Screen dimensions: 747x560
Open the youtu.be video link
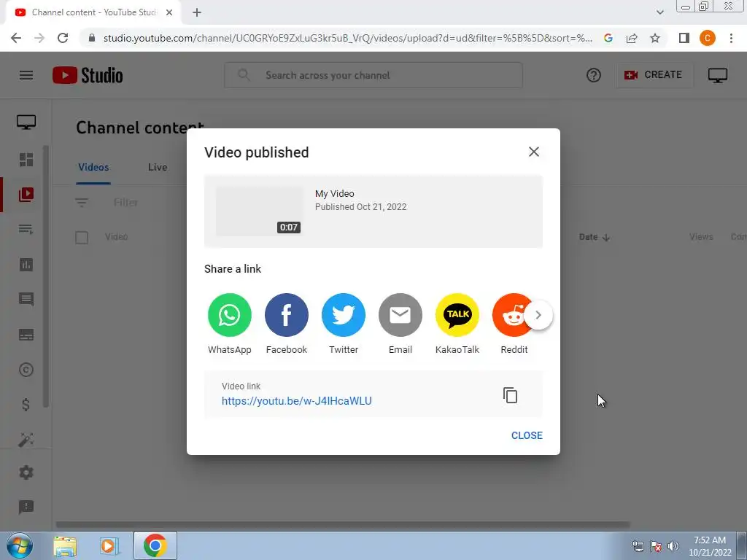point(296,401)
